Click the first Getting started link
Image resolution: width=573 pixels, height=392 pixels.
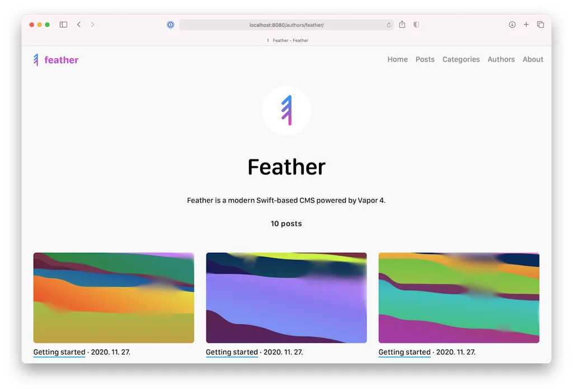coord(59,352)
